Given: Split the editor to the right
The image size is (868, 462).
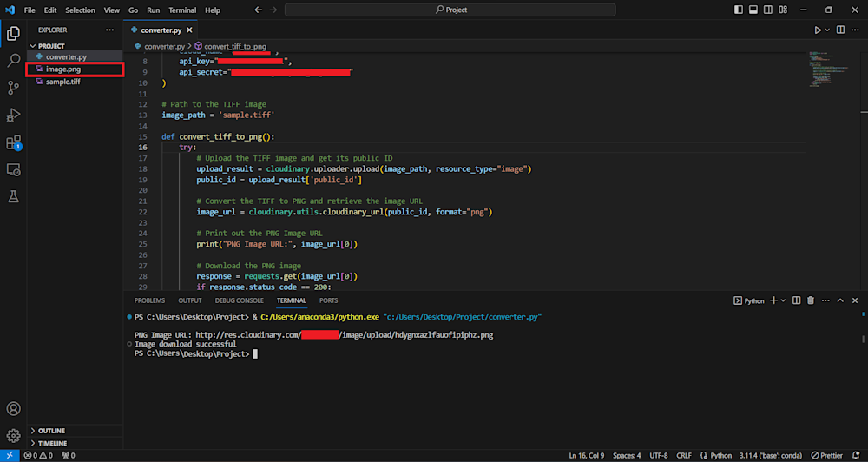Looking at the screenshot, I should click(841, 30).
